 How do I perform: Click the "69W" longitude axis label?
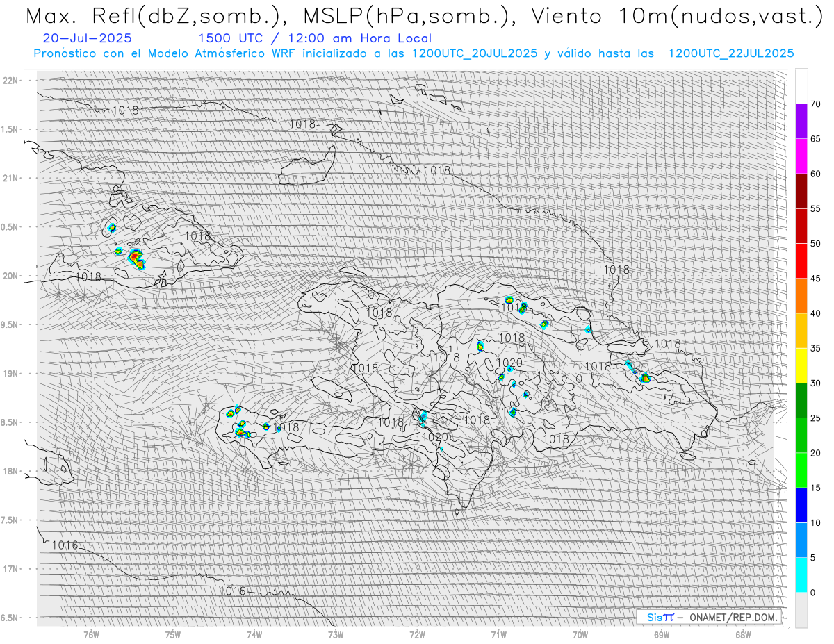click(662, 634)
